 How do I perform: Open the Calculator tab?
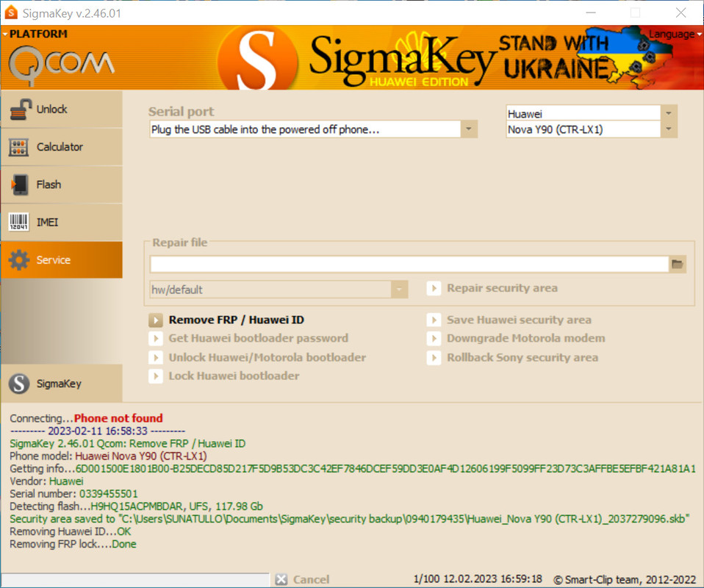pyautogui.click(x=62, y=147)
